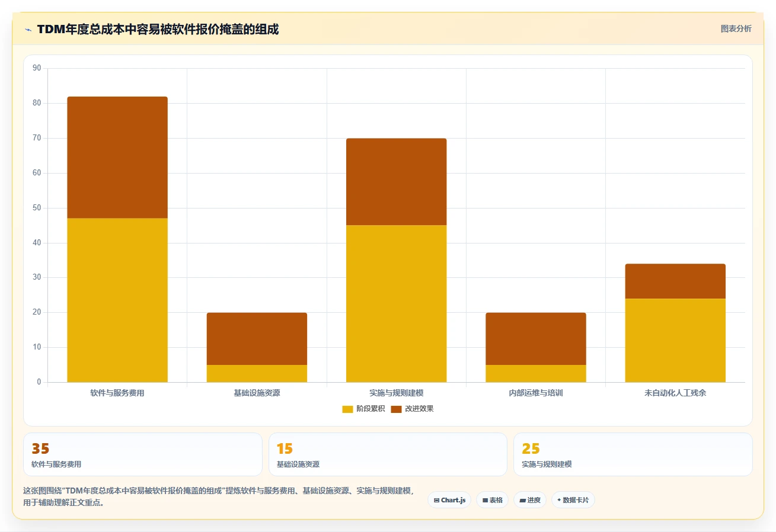Toggle the 改进效果 legend item
The width and height of the screenshot is (776, 532).
pos(412,409)
